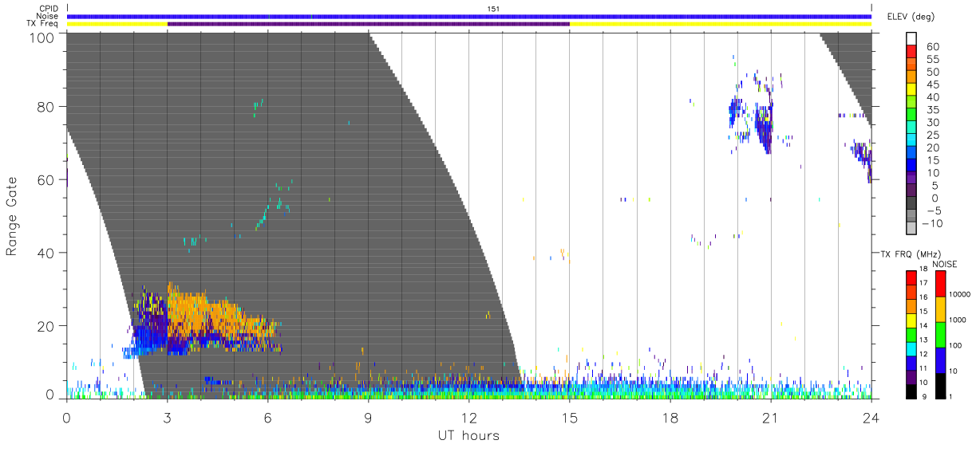This screenshot has height=452, width=980.
Task: Click the CPID value 151 above the plot
Action: 492,9
